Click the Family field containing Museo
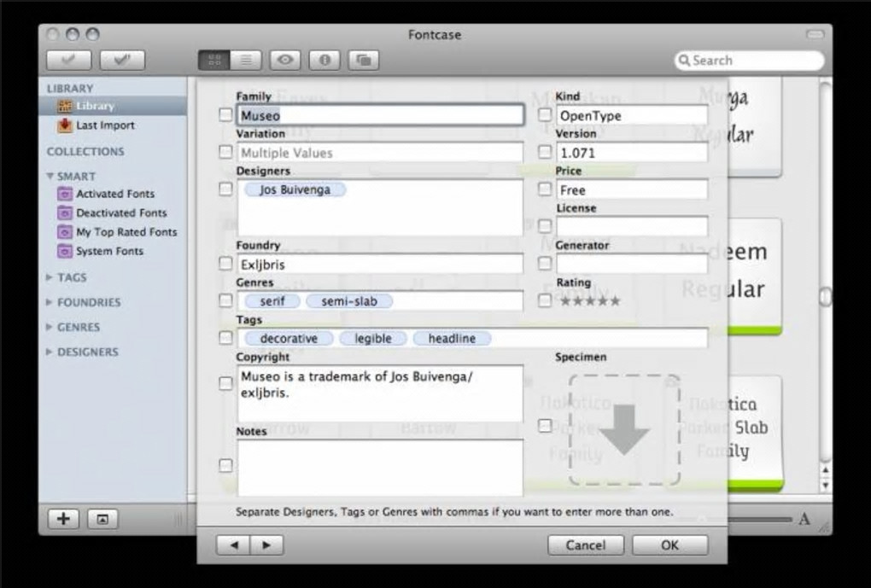This screenshot has height=588, width=871. click(x=381, y=115)
